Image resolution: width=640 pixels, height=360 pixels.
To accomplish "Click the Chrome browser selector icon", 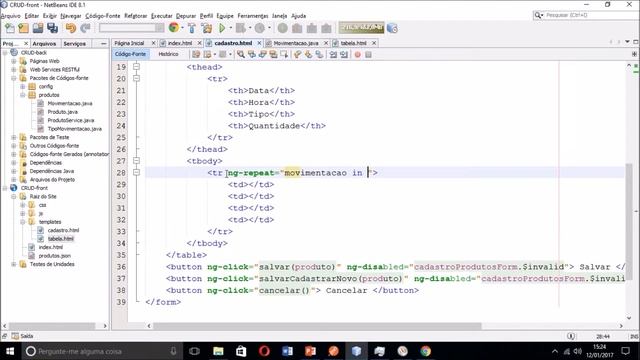I will (174, 28).
